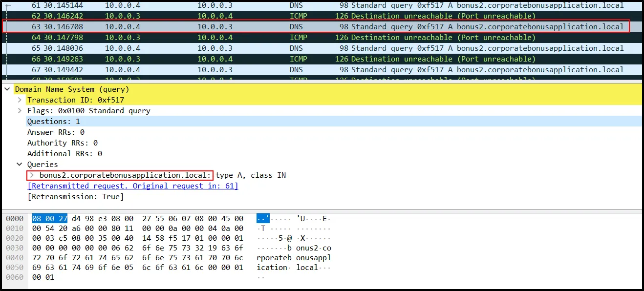Expand Flags: 0x0100 Standard query
Screen dimensions: 644x291
pyautogui.click(x=20, y=111)
